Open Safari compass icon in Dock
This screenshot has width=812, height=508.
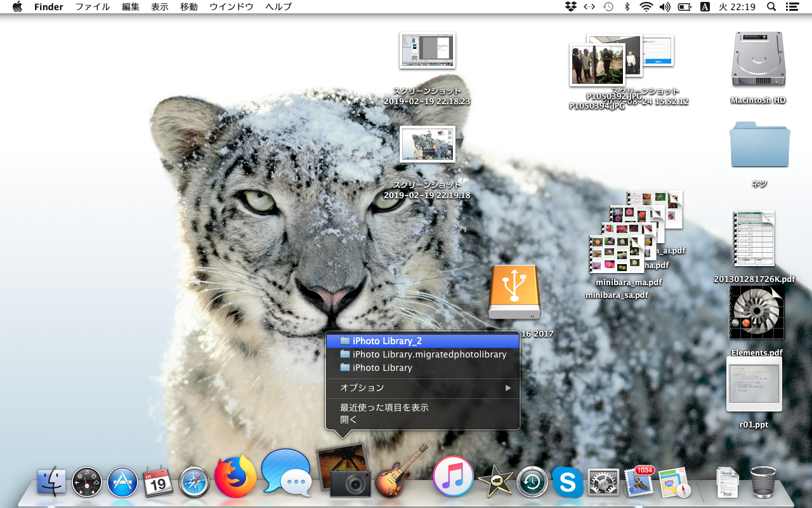click(x=194, y=483)
